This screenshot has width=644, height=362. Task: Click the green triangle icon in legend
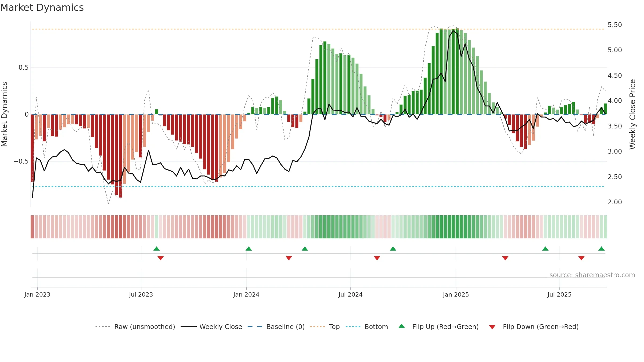point(402,326)
